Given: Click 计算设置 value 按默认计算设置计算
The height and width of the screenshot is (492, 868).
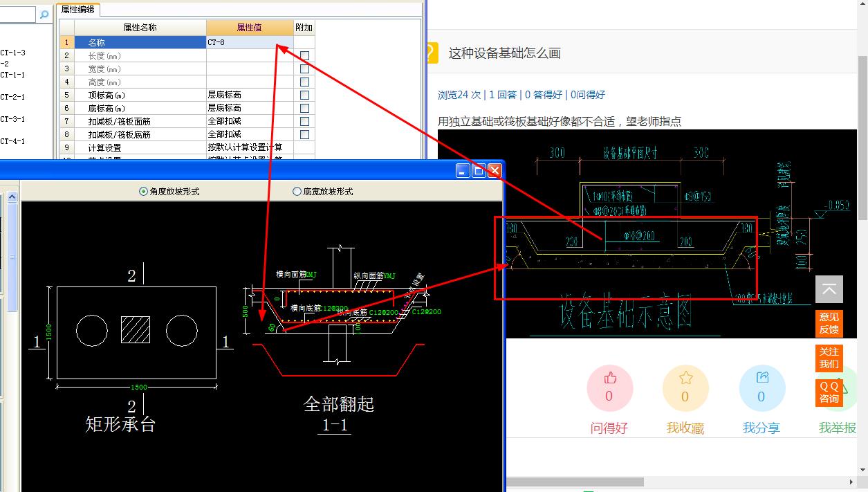Looking at the screenshot, I should click(250, 147).
